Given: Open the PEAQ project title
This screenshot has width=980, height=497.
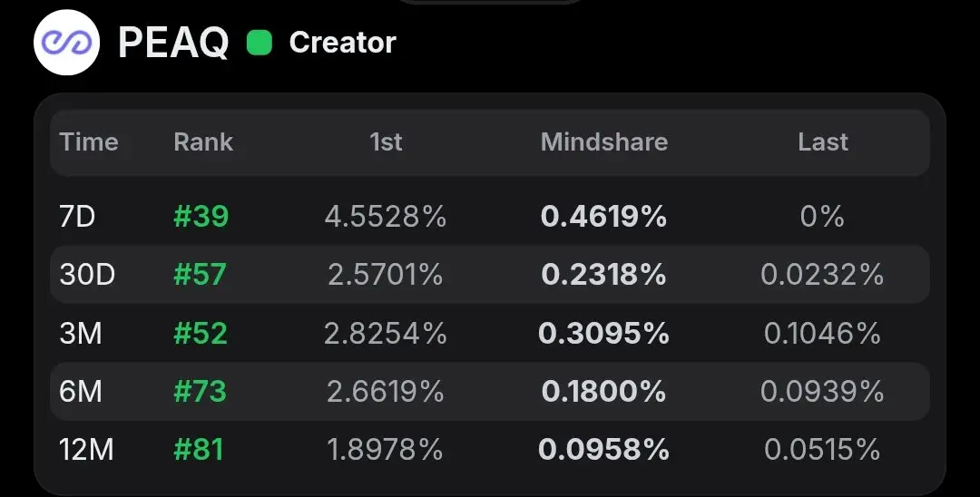Looking at the screenshot, I should click(173, 43).
